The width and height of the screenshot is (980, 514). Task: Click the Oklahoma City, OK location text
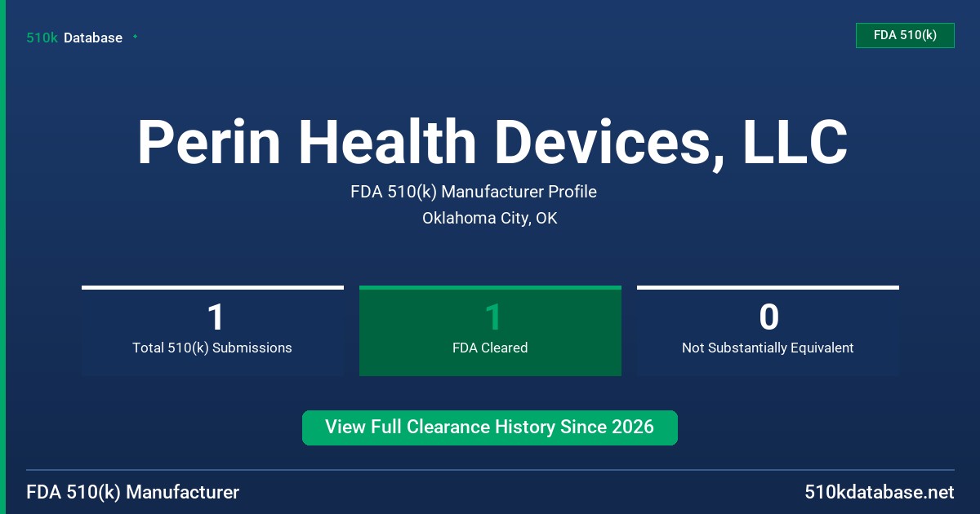(x=490, y=218)
